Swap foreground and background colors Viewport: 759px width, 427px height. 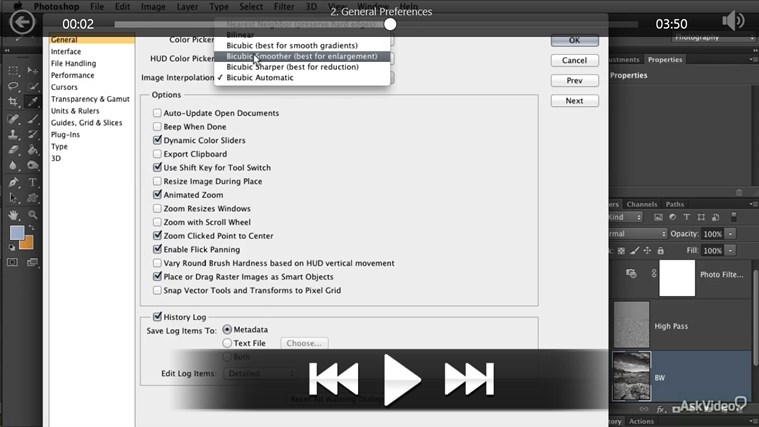[x=32, y=228]
